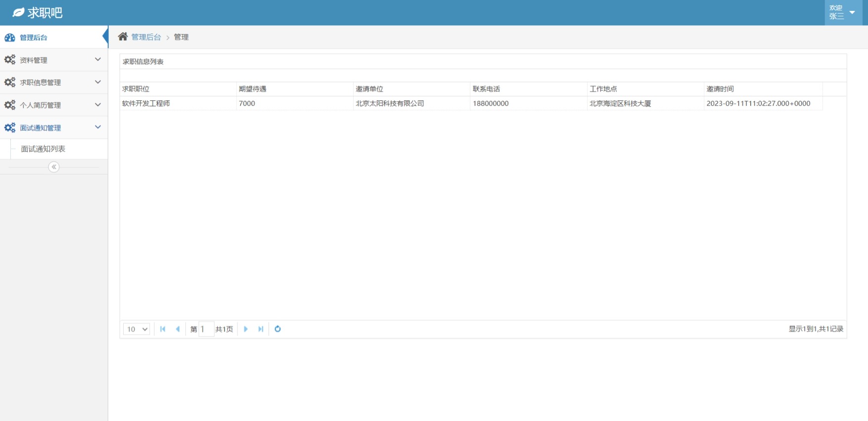The height and width of the screenshot is (421, 868).
Task: Open 个人简历管理 sidebar menu
Action: pos(41,105)
